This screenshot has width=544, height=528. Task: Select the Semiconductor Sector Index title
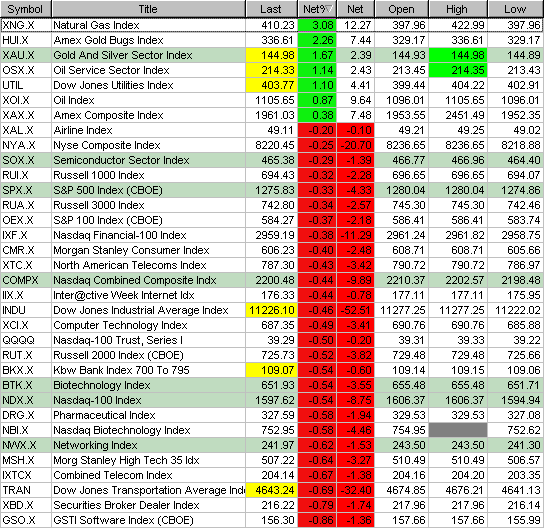tap(121, 160)
